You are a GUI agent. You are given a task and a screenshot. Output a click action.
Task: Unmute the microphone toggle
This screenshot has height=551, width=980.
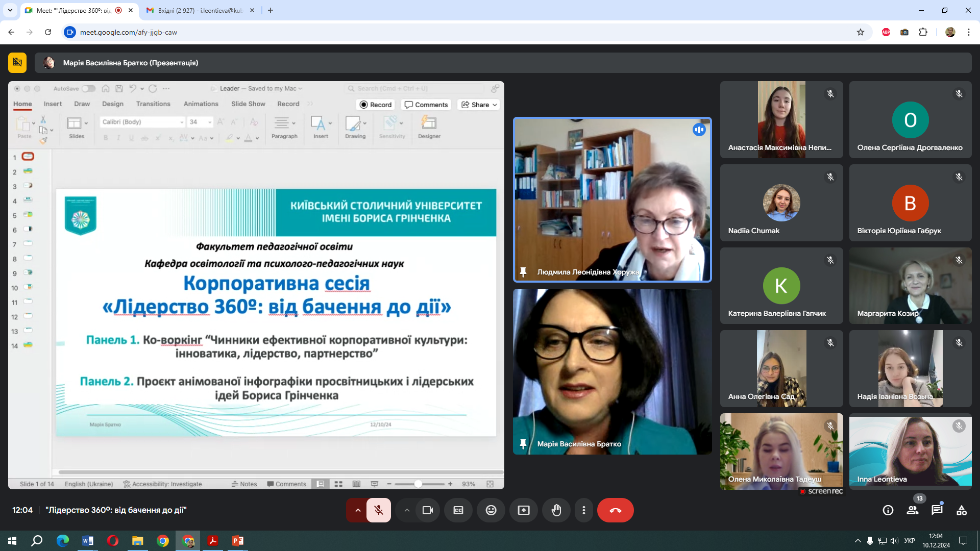[379, 510]
